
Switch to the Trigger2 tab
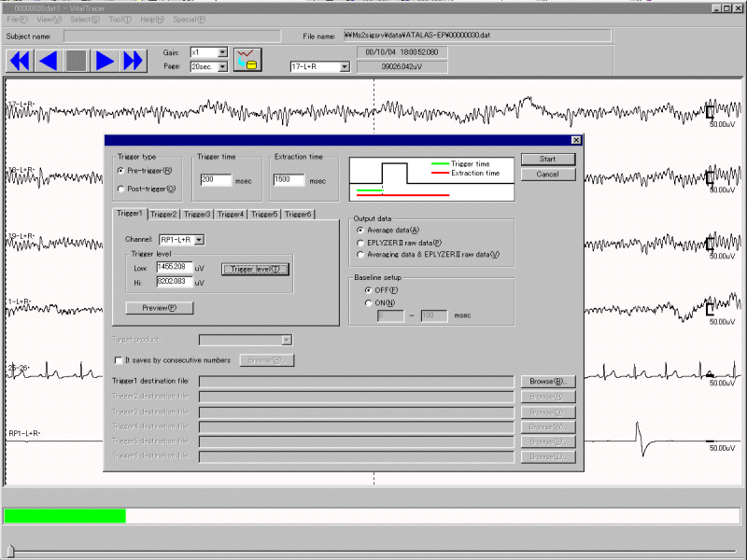coord(164,214)
